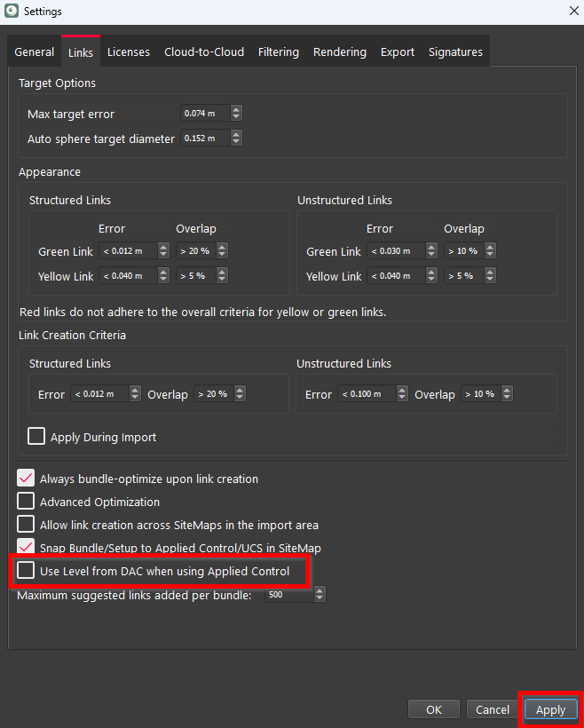This screenshot has width=584, height=728.
Task: Open the Rendering settings tab
Action: 340,52
